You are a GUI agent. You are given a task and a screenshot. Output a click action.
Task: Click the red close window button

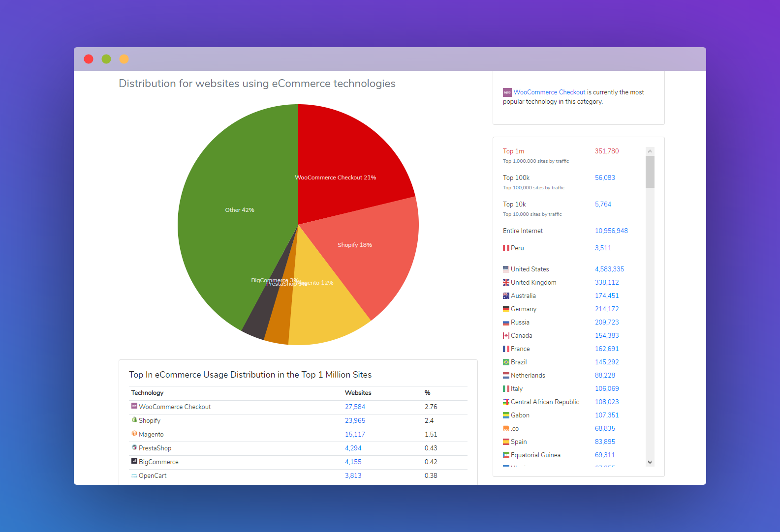pyautogui.click(x=89, y=59)
